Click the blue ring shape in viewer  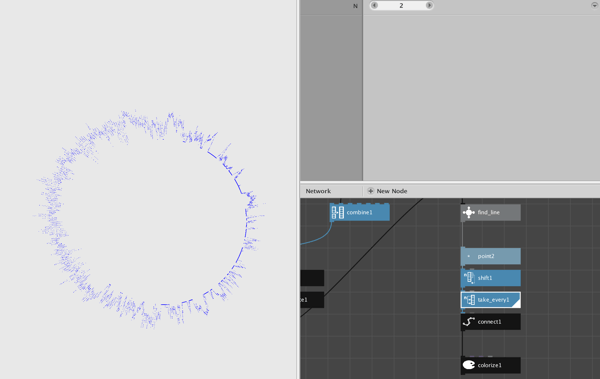(148, 219)
